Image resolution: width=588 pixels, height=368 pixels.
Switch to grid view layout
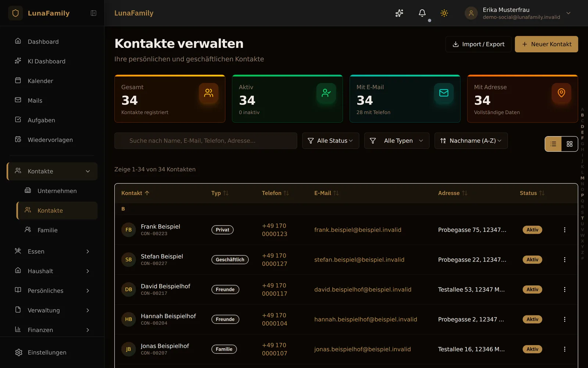click(570, 144)
